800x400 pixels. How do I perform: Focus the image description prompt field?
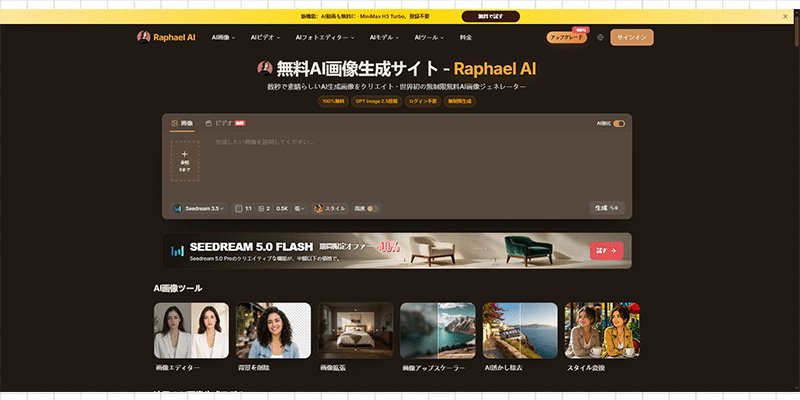418,163
